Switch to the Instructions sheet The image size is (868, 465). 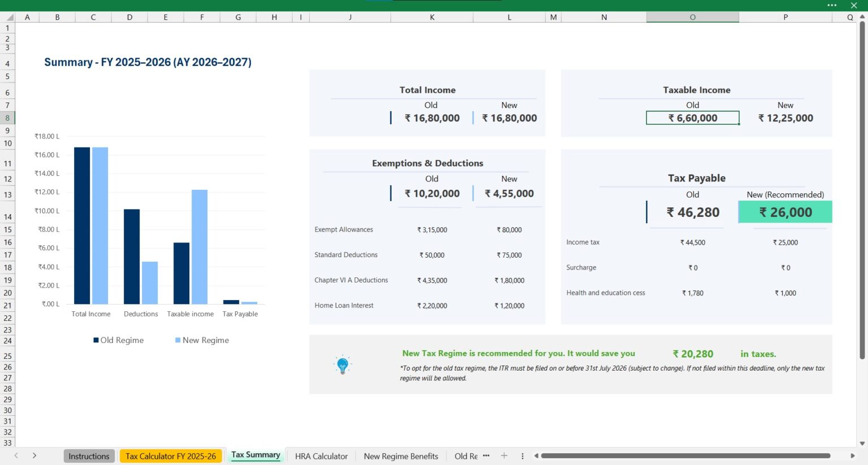click(89, 455)
